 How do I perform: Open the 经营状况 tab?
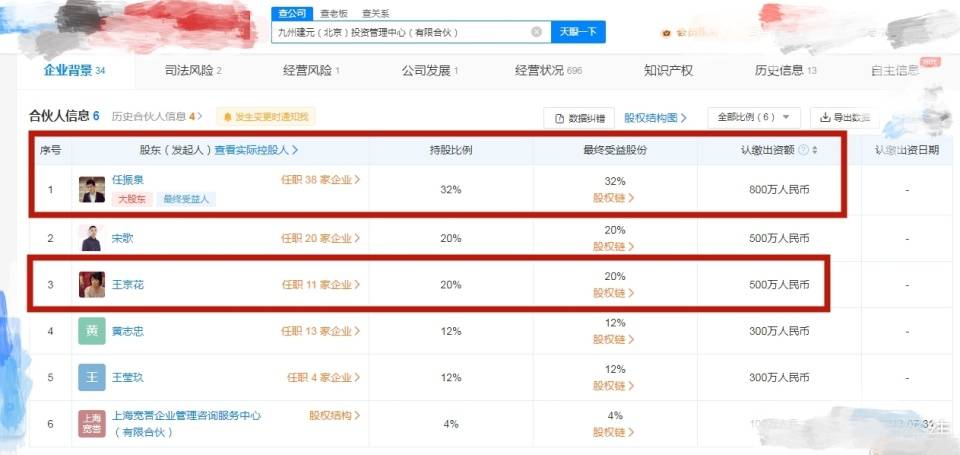click(547, 71)
